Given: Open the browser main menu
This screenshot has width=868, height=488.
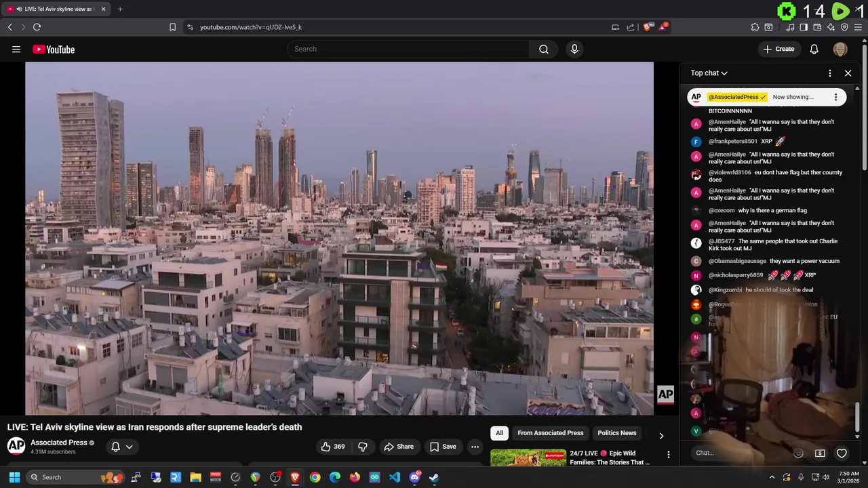Looking at the screenshot, I should [858, 27].
